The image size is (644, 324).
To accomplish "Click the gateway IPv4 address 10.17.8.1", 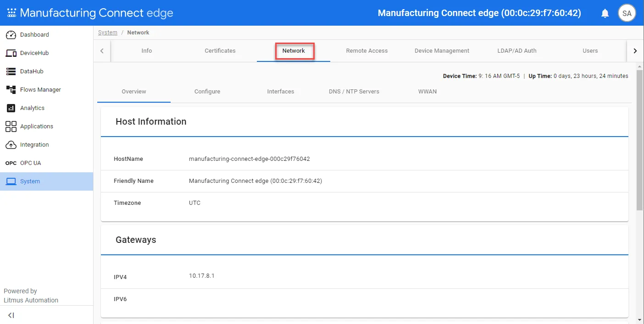I will tap(202, 276).
